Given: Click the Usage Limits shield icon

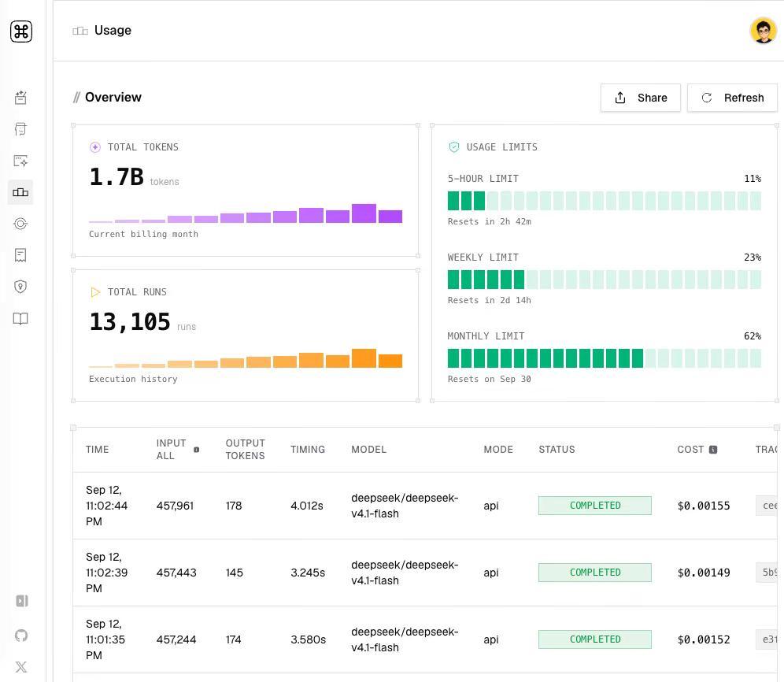Looking at the screenshot, I should click(454, 147).
